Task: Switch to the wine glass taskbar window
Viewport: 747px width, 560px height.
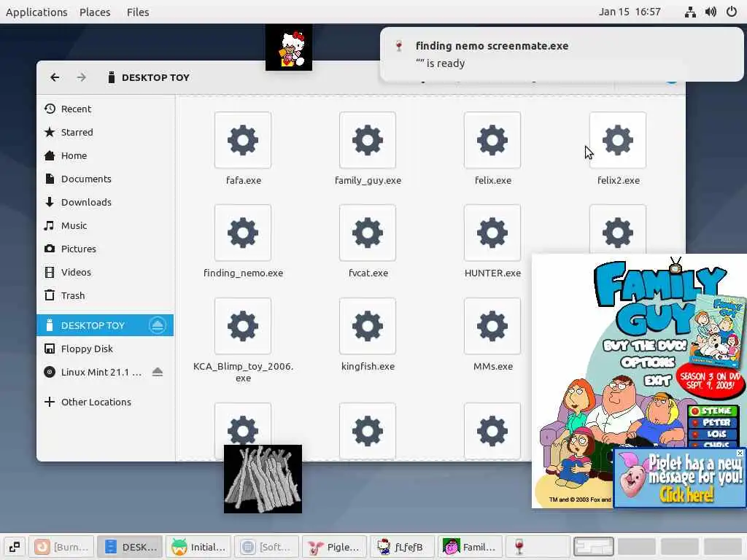Action: click(538, 547)
